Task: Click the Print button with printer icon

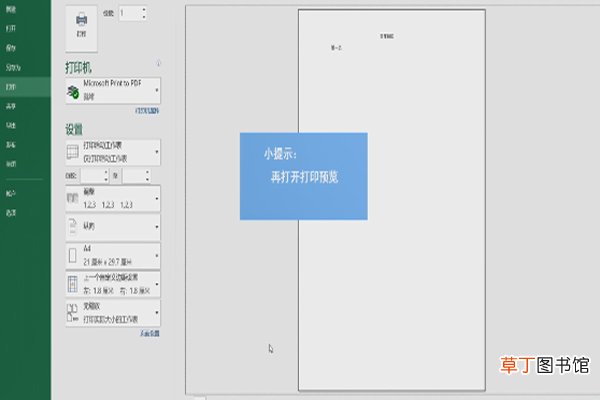Action: click(81, 28)
